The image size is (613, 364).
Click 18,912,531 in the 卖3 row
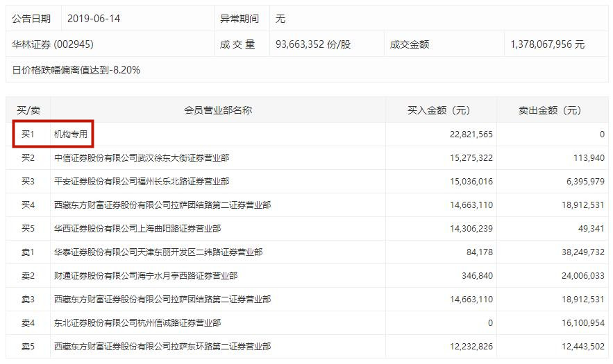pyautogui.click(x=583, y=299)
